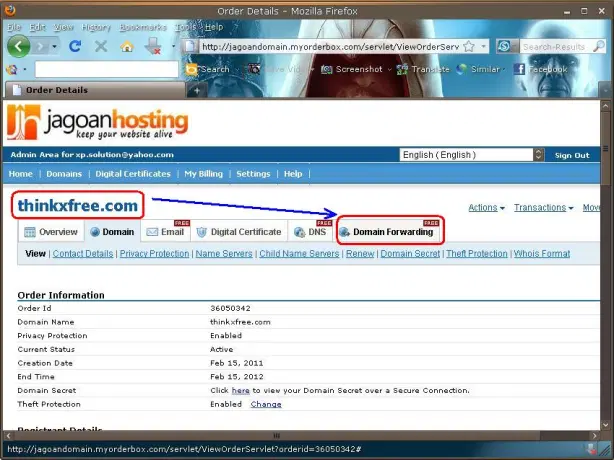Click the add-on toolbar text input box
614x460 pixels.
pos(107,69)
